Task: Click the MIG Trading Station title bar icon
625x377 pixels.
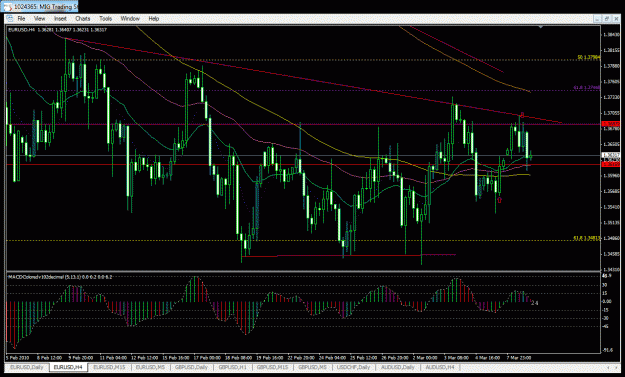Action: click(8, 7)
